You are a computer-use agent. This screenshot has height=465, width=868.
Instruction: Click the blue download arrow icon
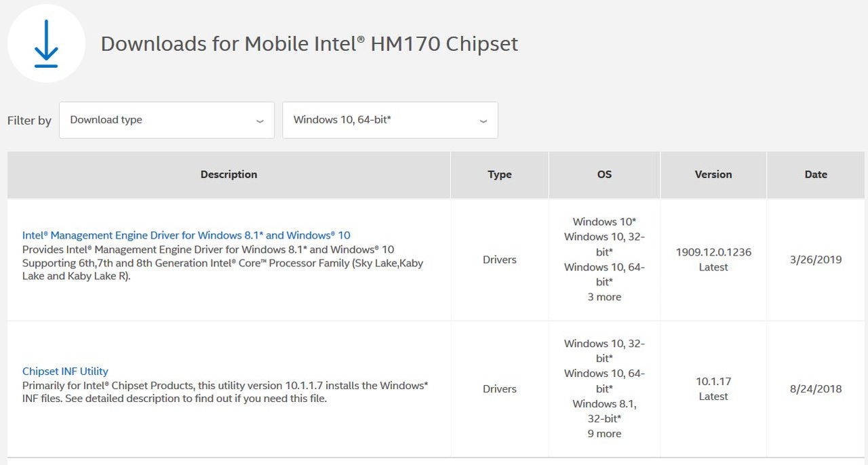[46, 44]
